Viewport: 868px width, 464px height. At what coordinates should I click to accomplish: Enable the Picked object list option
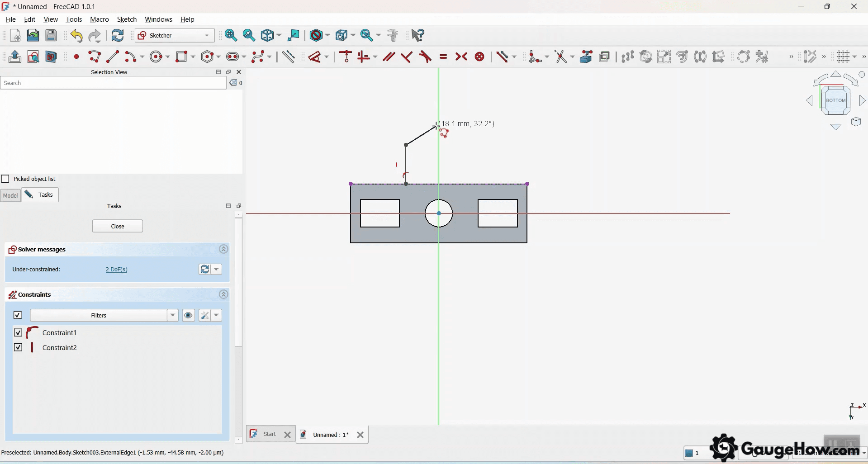(5, 179)
